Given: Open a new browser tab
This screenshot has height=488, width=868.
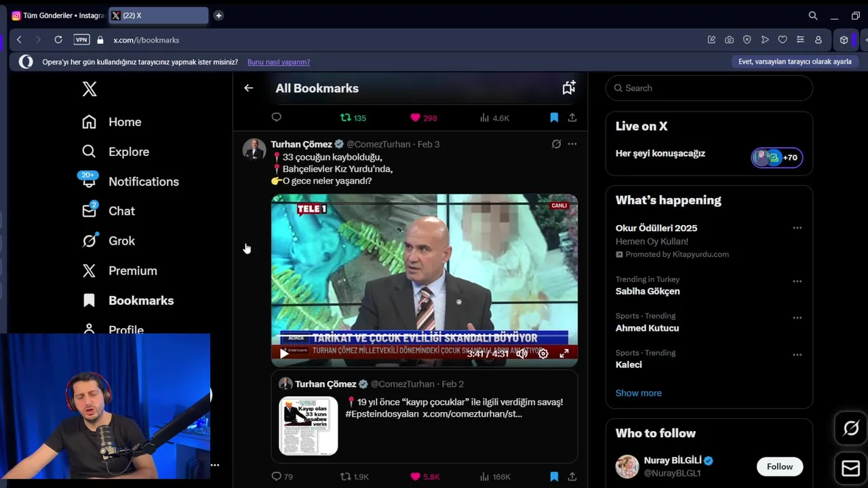Looking at the screenshot, I should (218, 16).
